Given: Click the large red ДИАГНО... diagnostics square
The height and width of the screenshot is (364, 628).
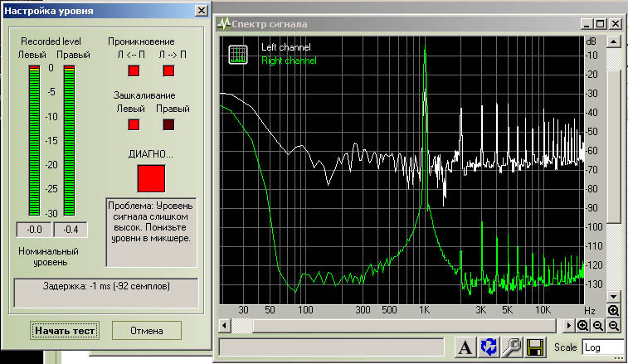Looking at the screenshot, I should [x=151, y=178].
